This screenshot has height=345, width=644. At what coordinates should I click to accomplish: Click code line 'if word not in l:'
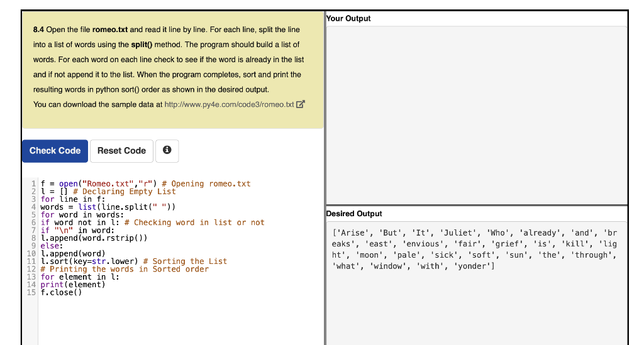(x=152, y=222)
